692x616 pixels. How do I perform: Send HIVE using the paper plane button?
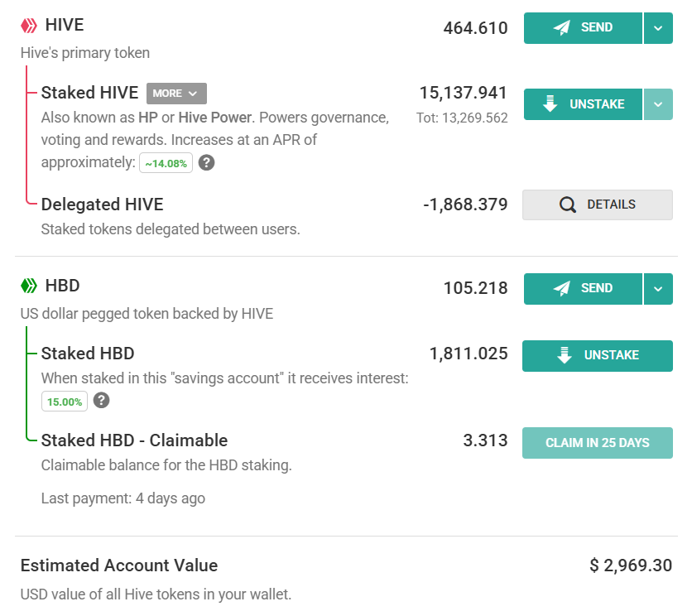583,28
